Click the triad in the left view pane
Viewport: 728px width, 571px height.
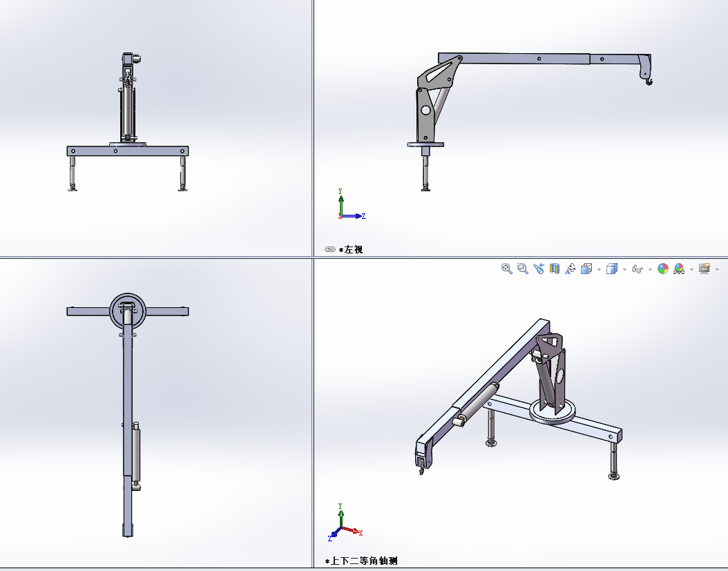tap(352, 204)
